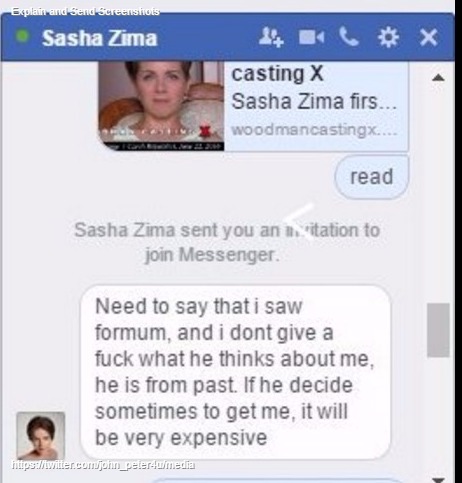Click the chat scrollbar thumb
Image resolution: width=462 pixels, height=483 pixels.
click(x=438, y=330)
